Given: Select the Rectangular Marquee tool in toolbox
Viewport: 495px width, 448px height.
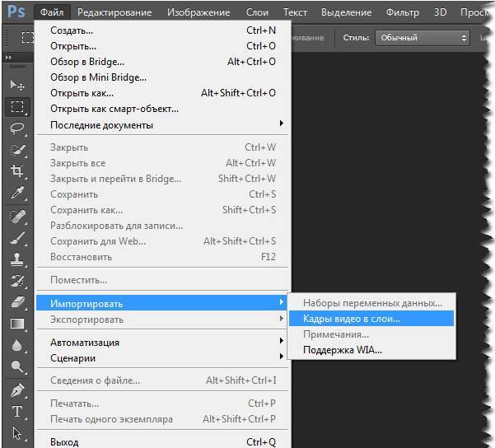Looking at the screenshot, I should point(17,107).
